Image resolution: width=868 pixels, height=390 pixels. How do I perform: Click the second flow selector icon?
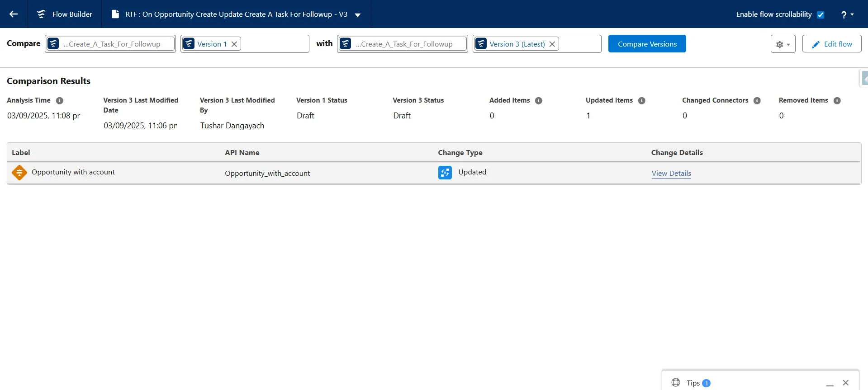click(346, 44)
